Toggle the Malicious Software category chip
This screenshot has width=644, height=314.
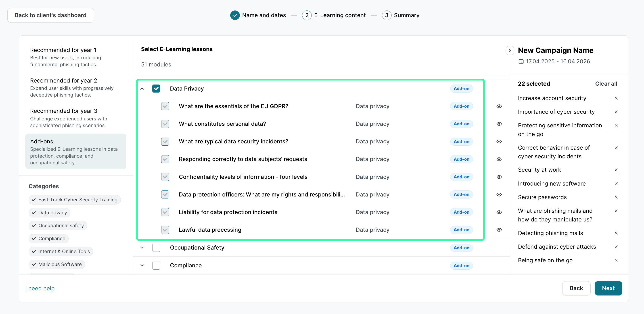[x=57, y=264]
